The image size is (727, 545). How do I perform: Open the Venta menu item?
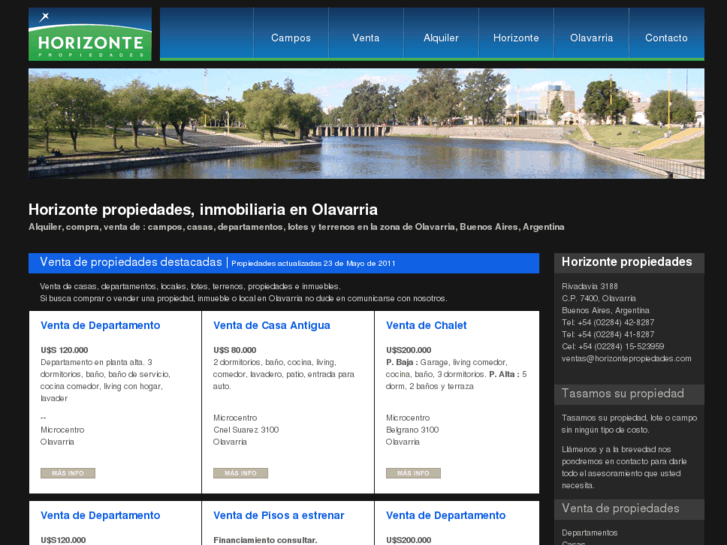click(366, 38)
